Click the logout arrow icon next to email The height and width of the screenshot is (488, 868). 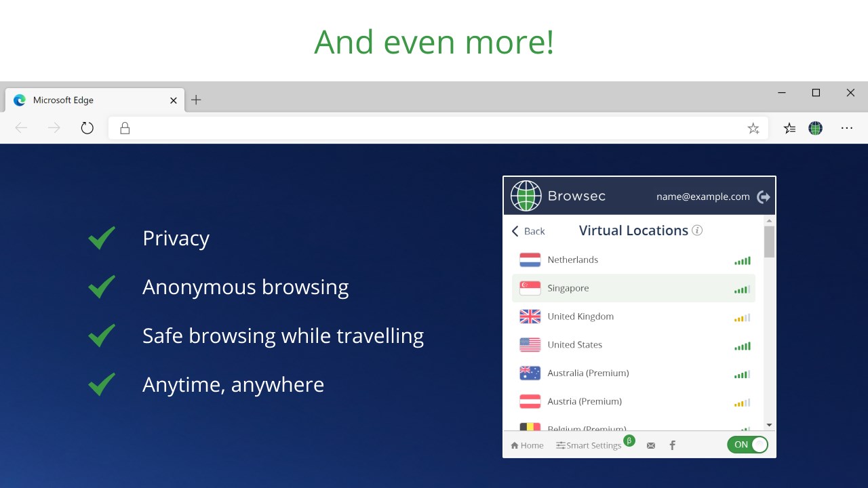(764, 197)
